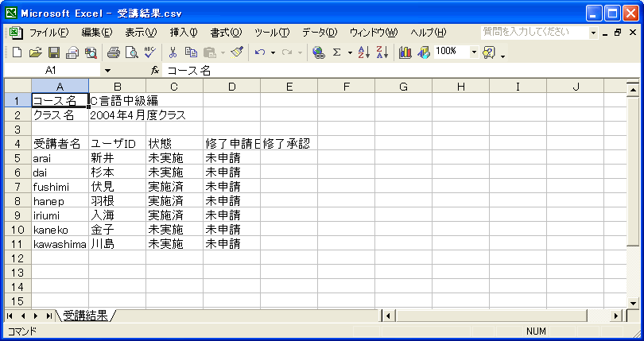Click vertical scrollbar down arrow

[x=633, y=303]
